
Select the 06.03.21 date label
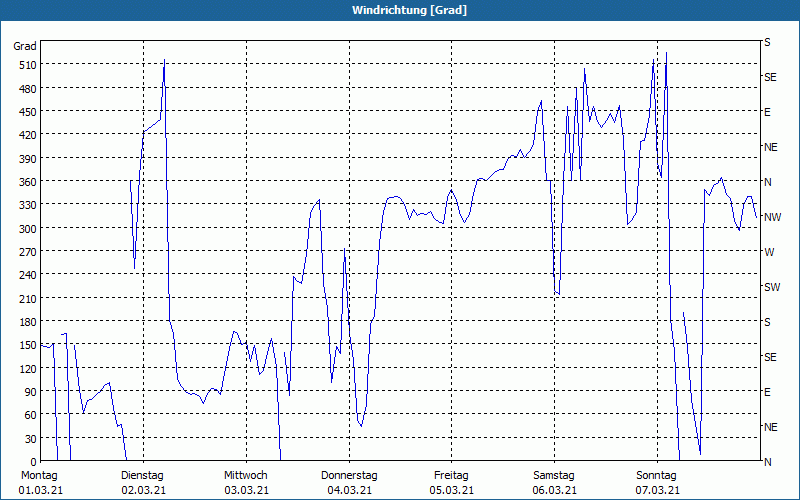(555, 490)
